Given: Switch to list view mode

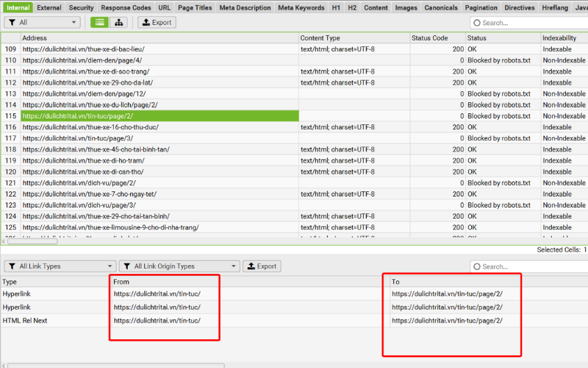Looking at the screenshot, I should 100,22.
